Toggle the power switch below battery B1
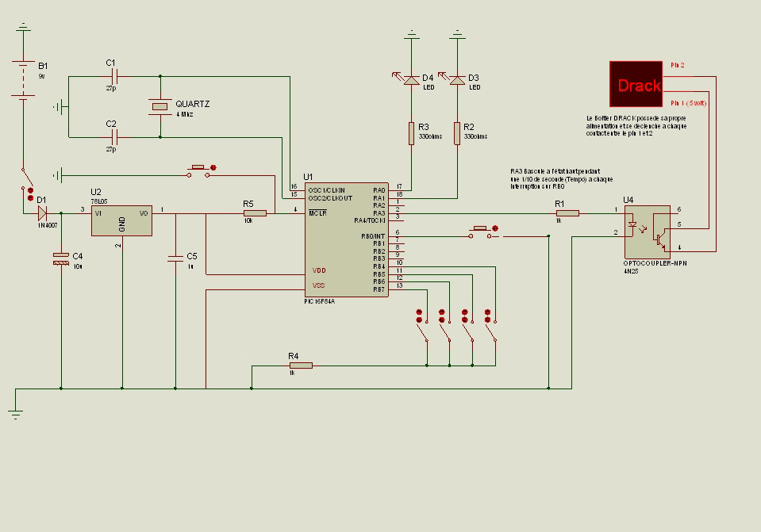The height and width of the screenshot is (532, 761). tap(27, 178)
